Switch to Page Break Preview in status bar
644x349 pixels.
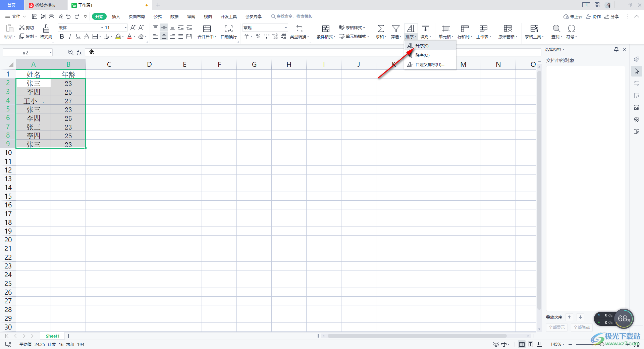coord(539,344)
